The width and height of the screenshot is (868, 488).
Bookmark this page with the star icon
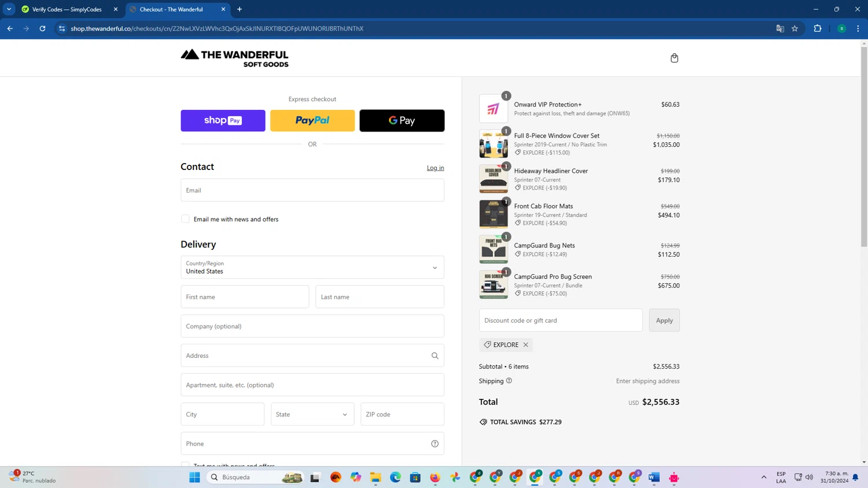coord(795,28)
